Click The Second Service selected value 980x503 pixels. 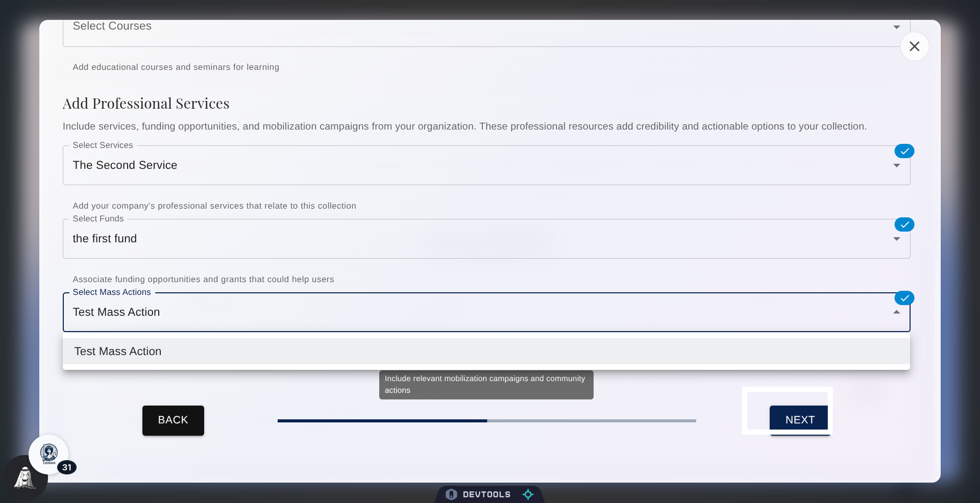125,165
